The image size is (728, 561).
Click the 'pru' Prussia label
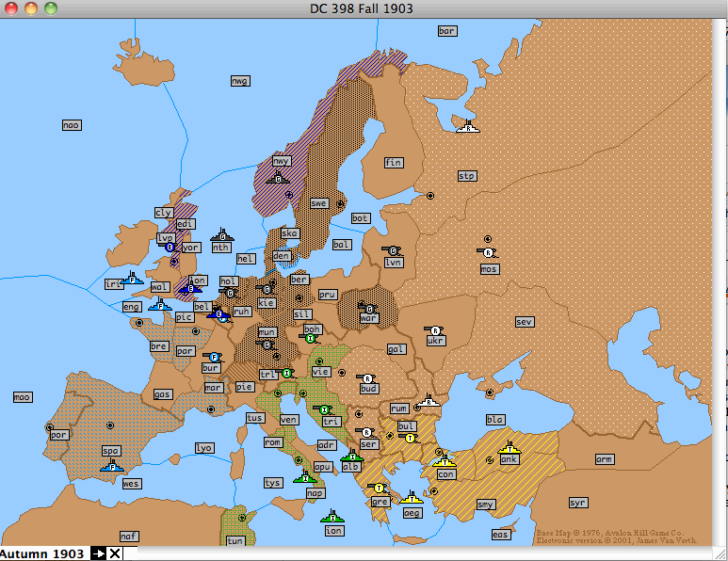329,295
